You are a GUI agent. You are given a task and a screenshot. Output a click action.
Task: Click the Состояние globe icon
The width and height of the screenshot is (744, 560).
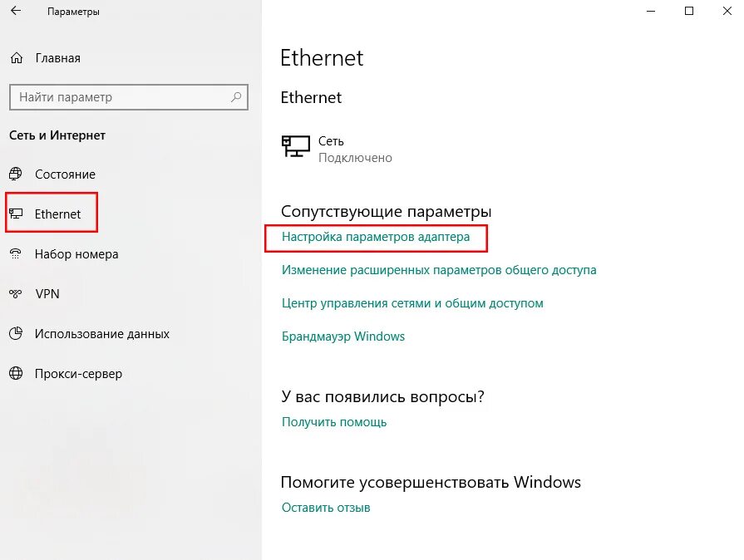[16, 174]
